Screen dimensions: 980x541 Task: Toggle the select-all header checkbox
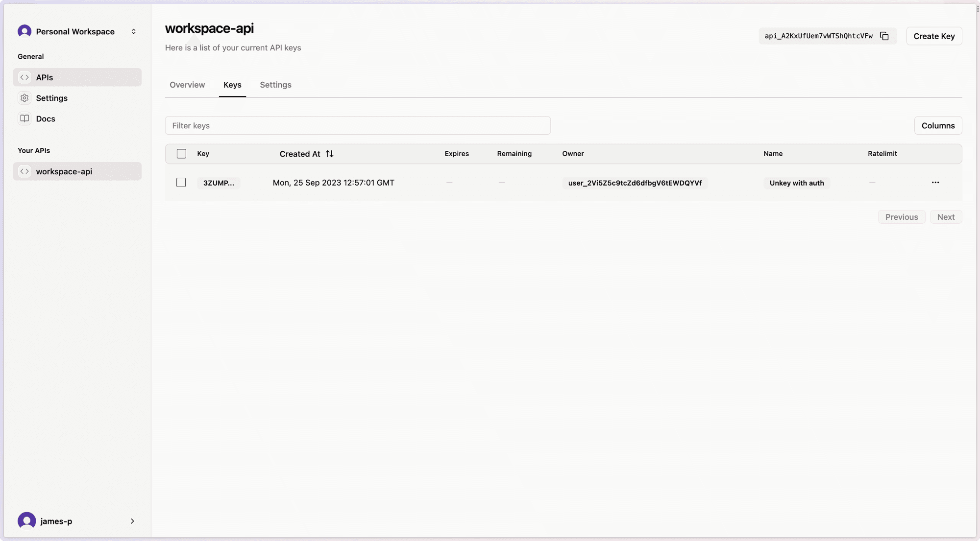tap(181, 154)
